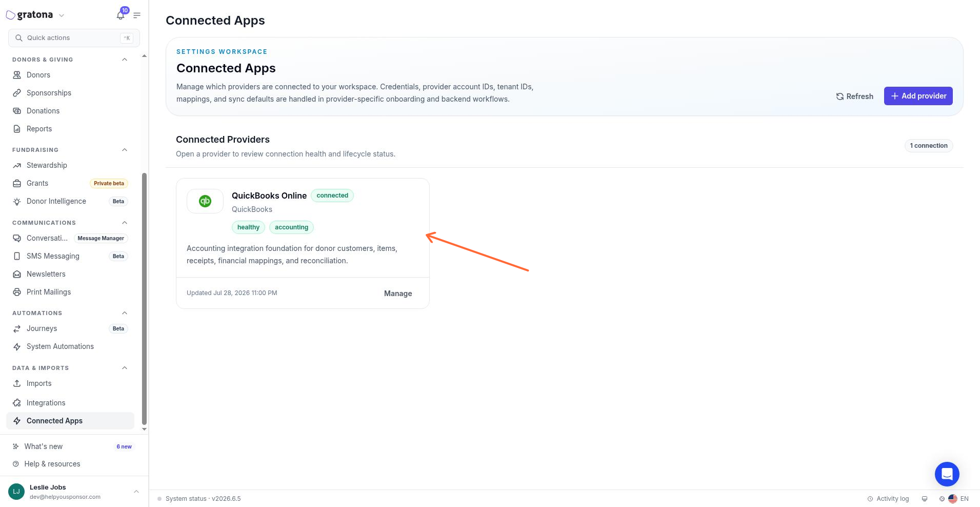Collapse the Data & Imports section

(x=125, y=368)
